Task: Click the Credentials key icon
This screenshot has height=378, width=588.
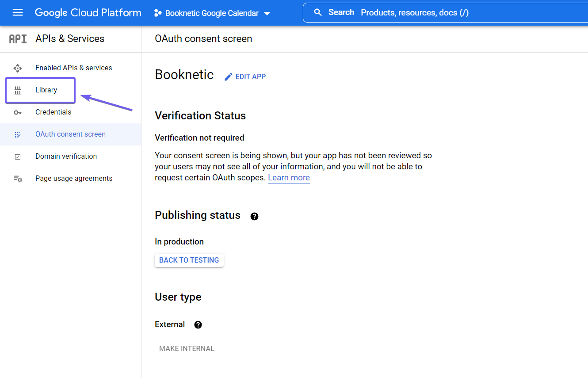Action: [x=18, y=112]
